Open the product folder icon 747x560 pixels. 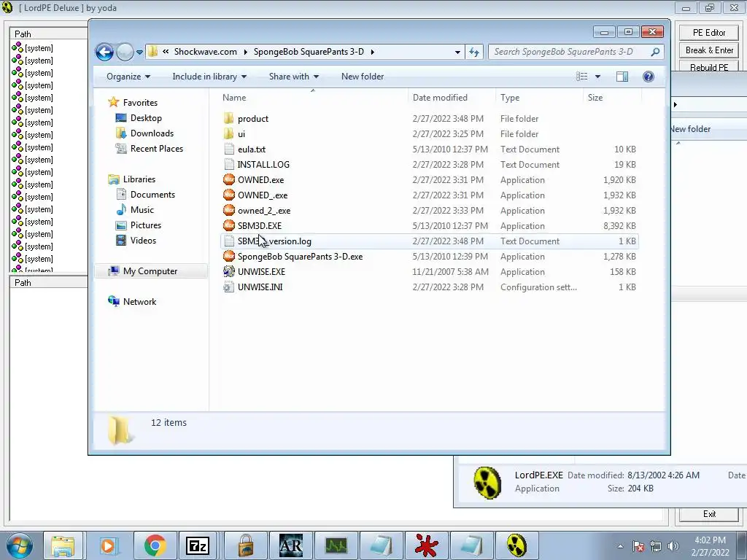point(229,119)
